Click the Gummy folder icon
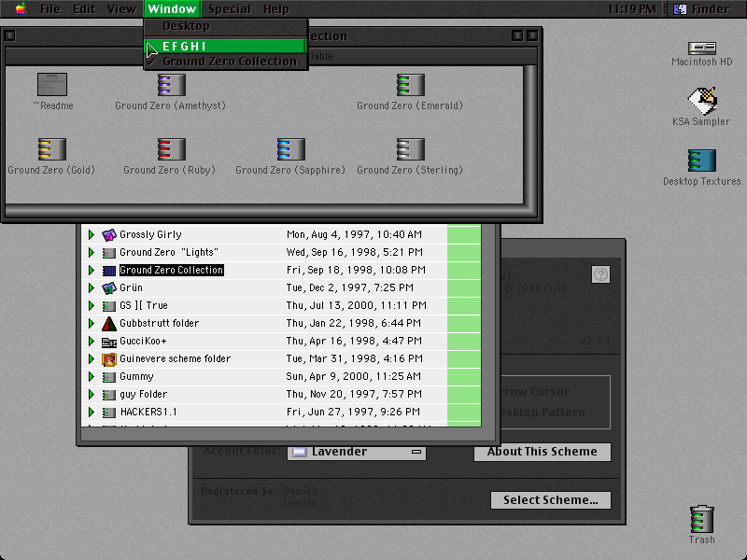The image size is (747, 560). (109, 377)
